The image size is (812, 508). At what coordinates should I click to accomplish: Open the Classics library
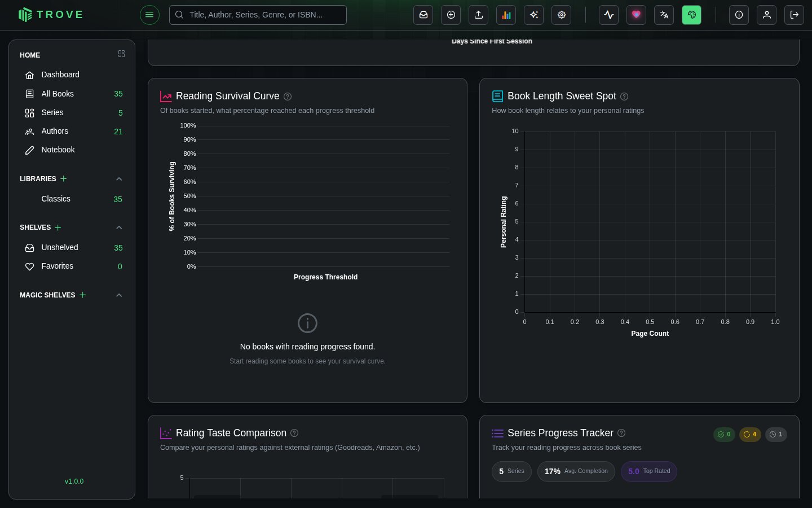(x=72, y=199)
